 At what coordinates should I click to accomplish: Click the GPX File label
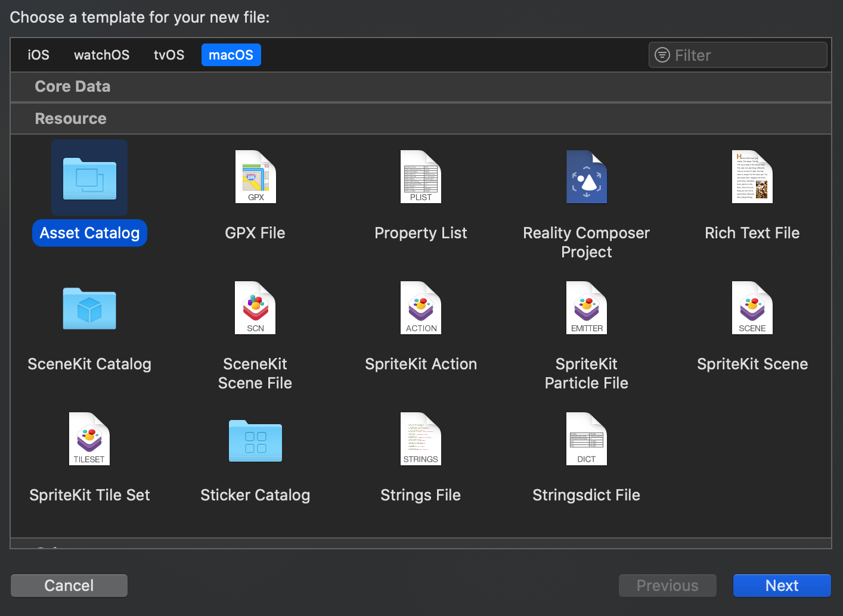tap(255, 233)
